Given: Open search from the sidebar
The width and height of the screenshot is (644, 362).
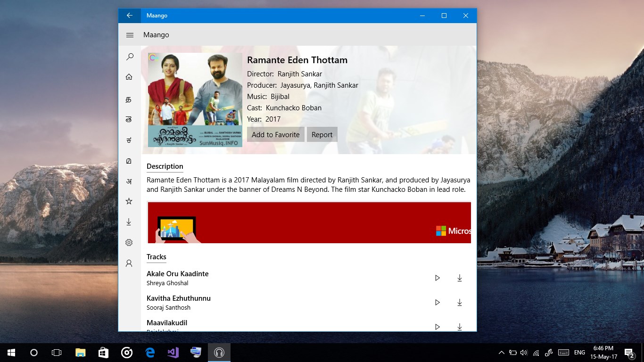Looking at the screenshot, I should click(130, 57).
